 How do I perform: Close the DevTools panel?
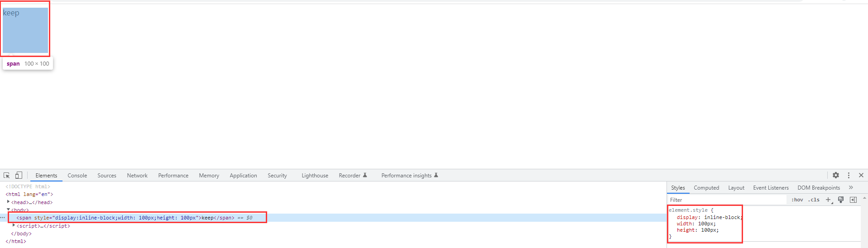[861, 175]
